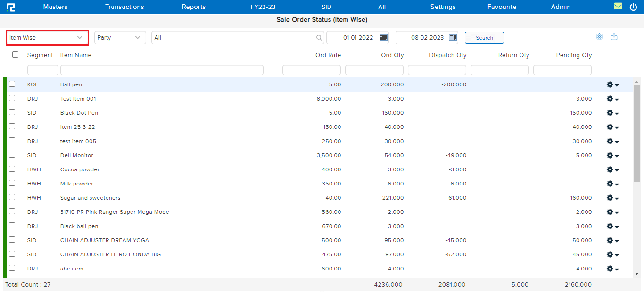
Task: Expand the Item Wise dropdown
Action: pyautogui.click(x=47, y=38)
